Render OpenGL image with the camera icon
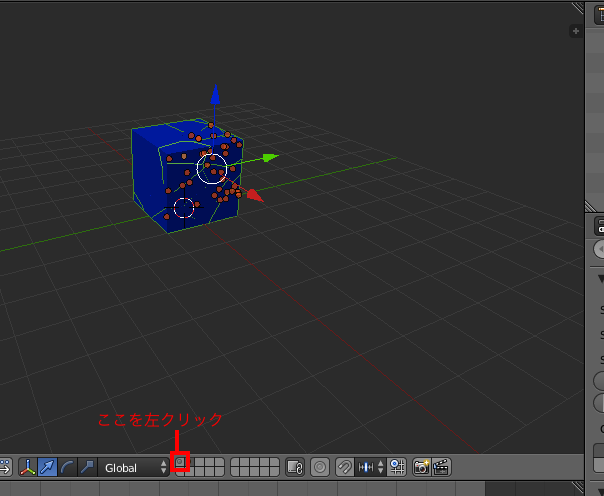The width and height of the screenshot is (604, 496). pos(422,467)
